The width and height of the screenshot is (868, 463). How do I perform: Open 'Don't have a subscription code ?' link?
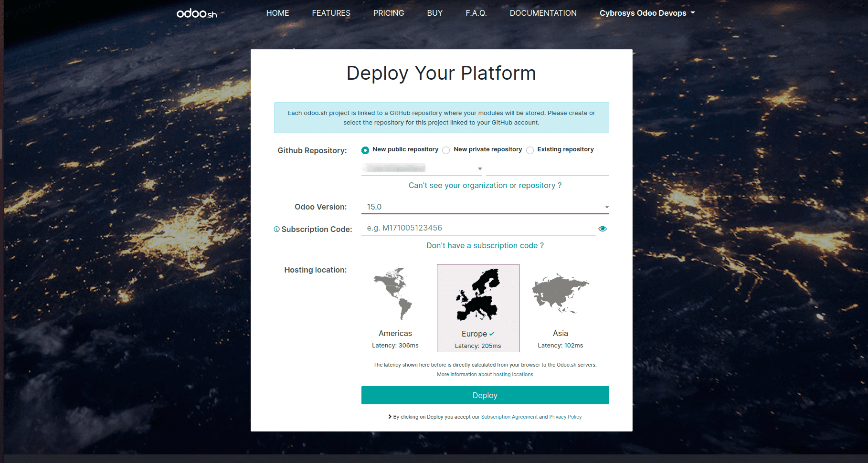(x=485, y=245)
